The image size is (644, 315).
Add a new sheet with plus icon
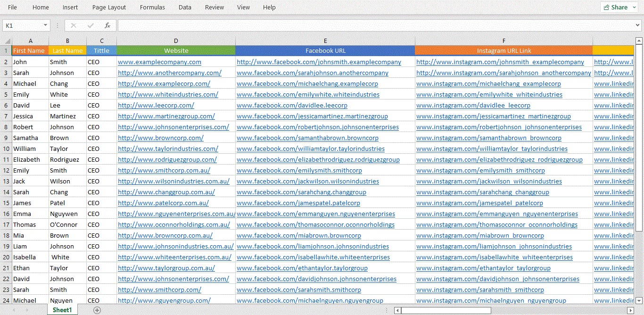pyautogui.click(x=97, y=310)
